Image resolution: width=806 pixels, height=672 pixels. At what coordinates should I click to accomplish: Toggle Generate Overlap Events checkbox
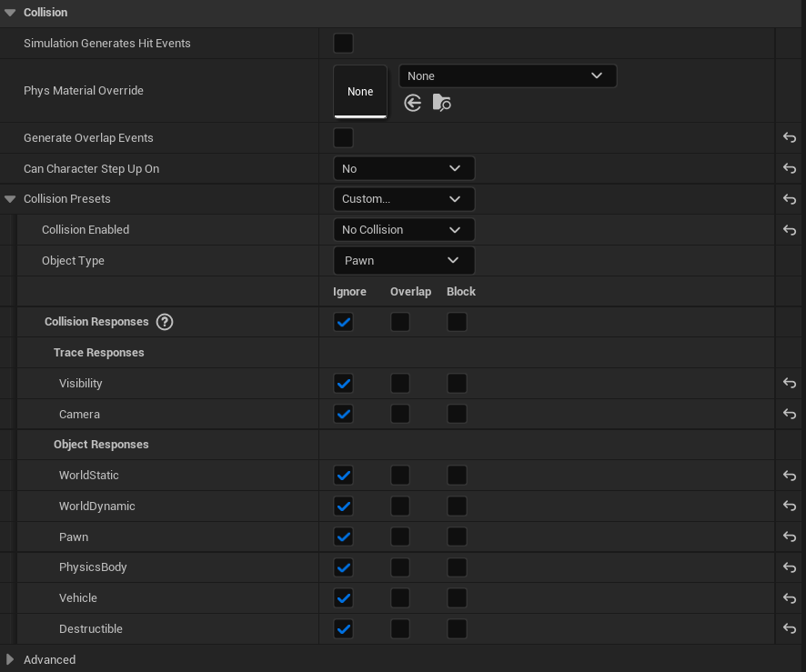click(343, 138)
